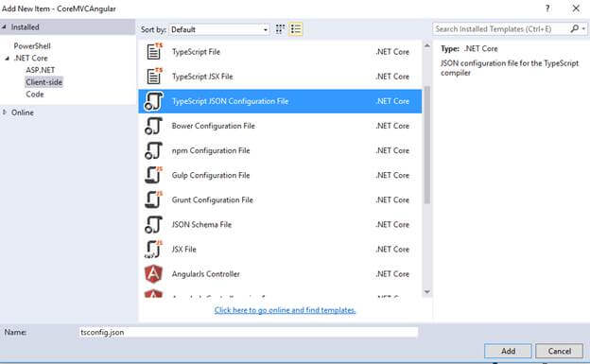Select the TypeScript File template icon
590x364 pixels.
coord(154,52)
